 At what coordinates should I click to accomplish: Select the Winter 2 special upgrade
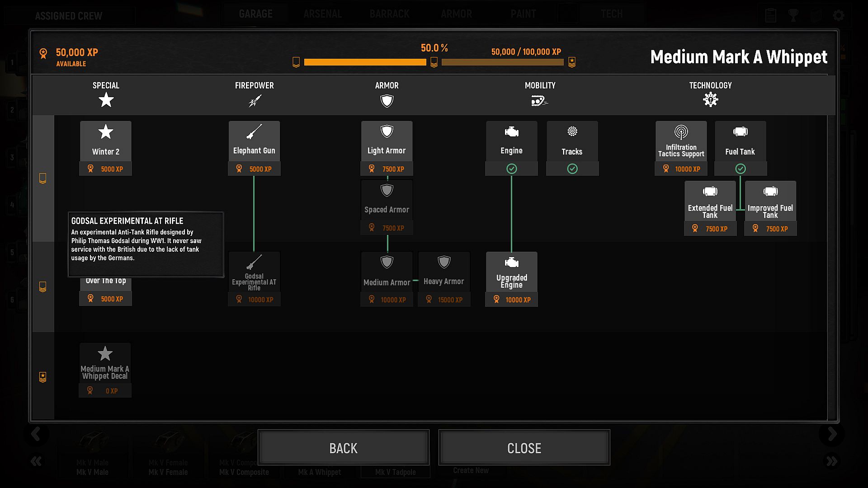(105, 148)
